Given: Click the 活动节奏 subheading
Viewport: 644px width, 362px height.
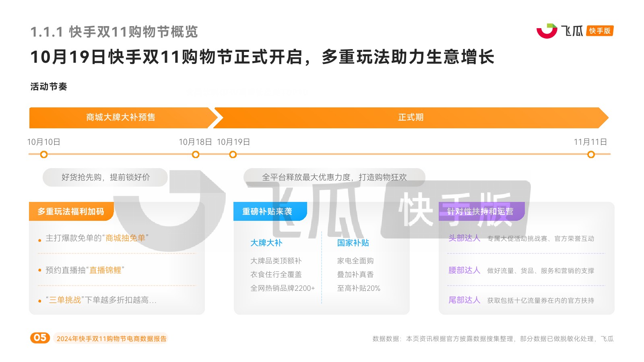Looking at the screenshot, I should (49, 87).
